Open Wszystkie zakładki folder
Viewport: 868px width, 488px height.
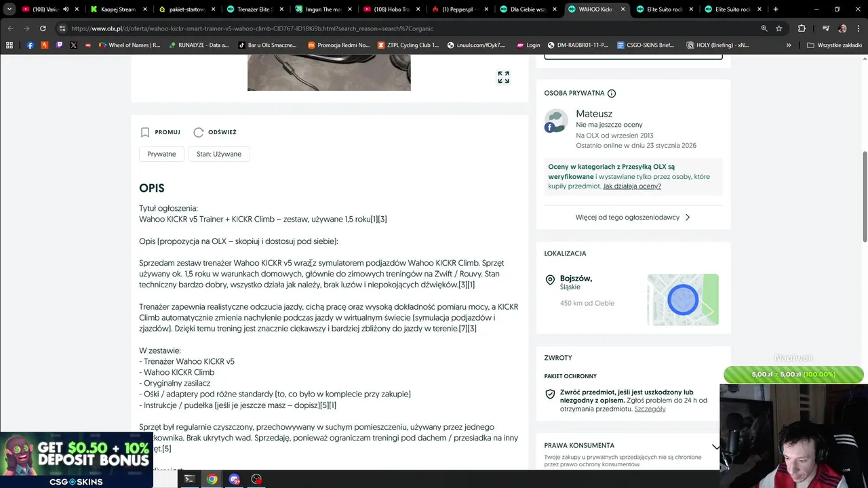tap(834, 45)
